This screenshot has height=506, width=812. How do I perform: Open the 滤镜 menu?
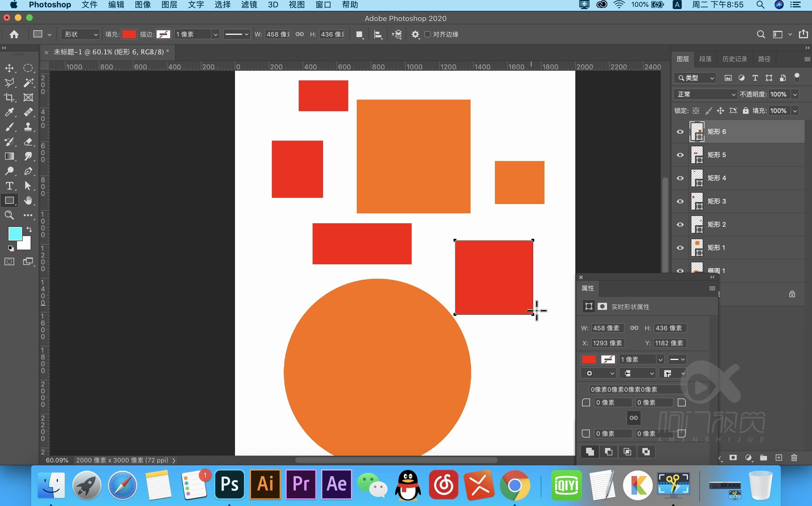249,5
